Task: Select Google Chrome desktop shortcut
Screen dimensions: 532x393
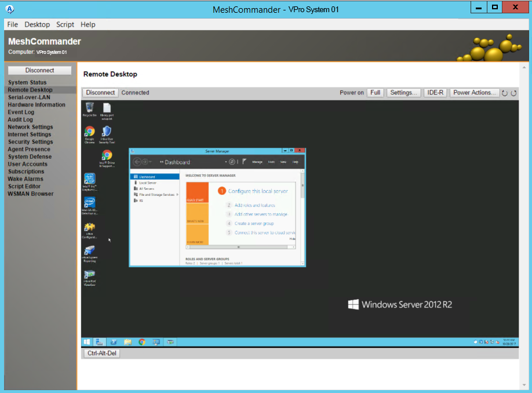Action: point(90,134)
